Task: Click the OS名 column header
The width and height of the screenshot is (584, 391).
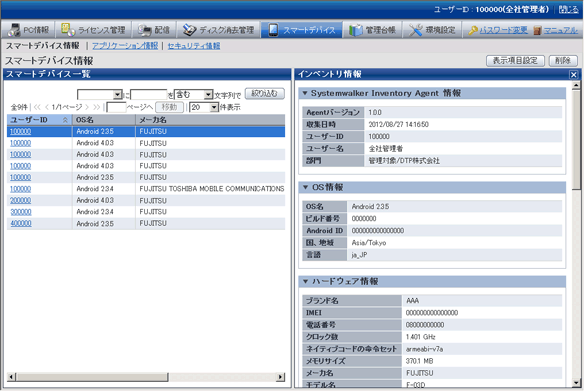Action: pos(104,120)
